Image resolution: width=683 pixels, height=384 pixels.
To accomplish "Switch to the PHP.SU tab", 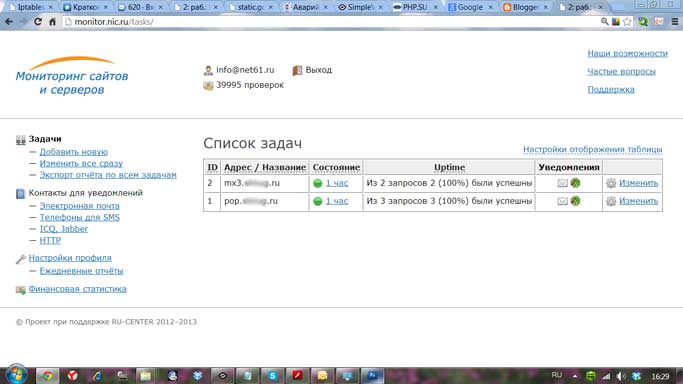I will (x=415, y=7).
